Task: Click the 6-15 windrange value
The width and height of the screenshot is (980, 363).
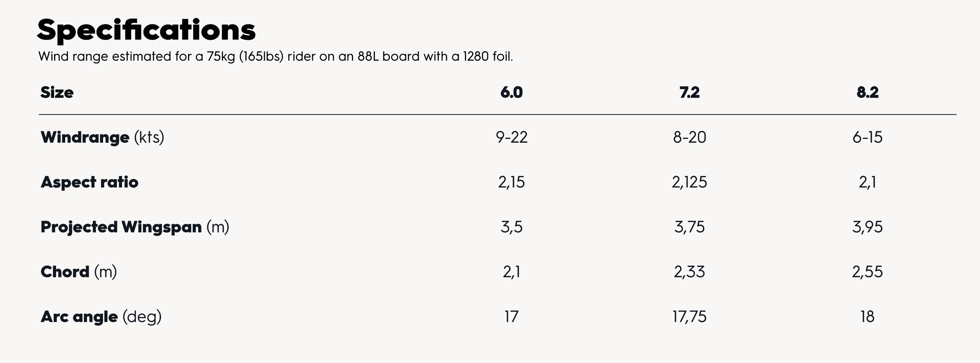Action: pyautogui.click(x=867, y=137)
